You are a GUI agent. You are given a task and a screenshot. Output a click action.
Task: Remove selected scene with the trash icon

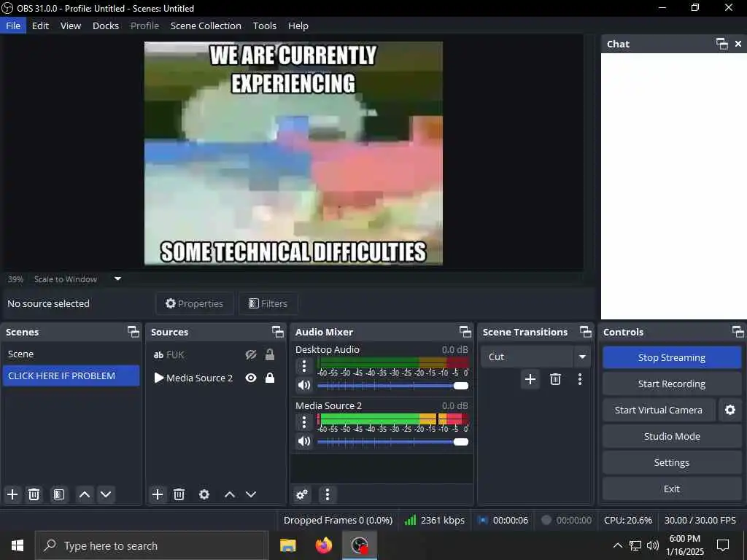[x=34, y=494]
